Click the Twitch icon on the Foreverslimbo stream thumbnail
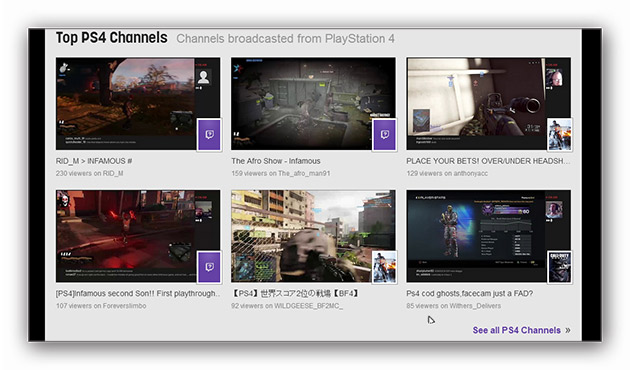This screenshot has width=630, height=370. [209, 267]
